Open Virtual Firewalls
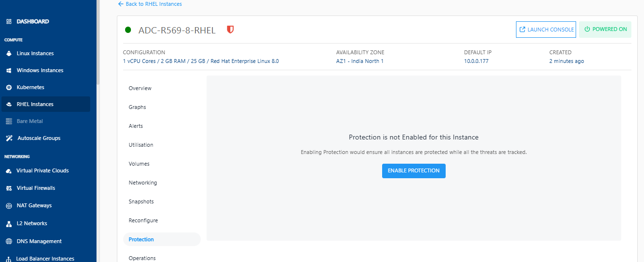 pos(36,188)
